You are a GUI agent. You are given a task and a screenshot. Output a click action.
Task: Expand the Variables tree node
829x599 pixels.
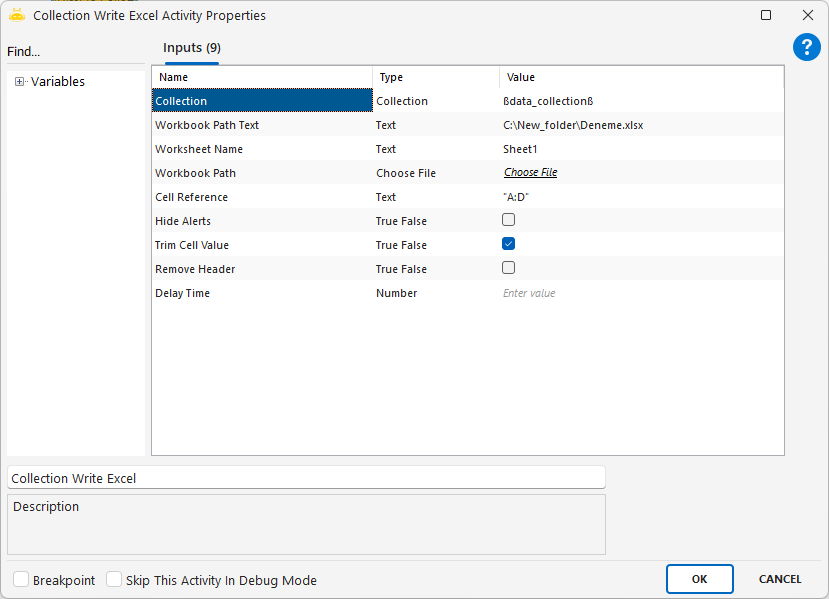[x=19, y=82]
